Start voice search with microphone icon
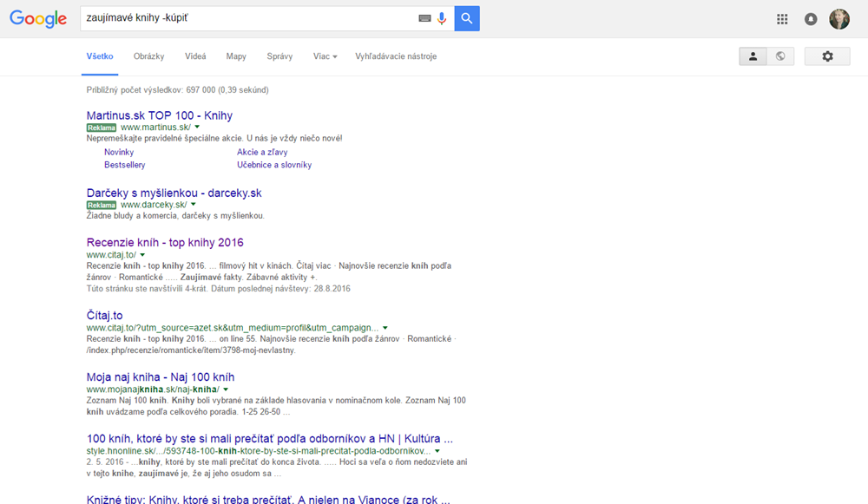The height and width of the screenshot is (504, 868). tap(442, 18)
